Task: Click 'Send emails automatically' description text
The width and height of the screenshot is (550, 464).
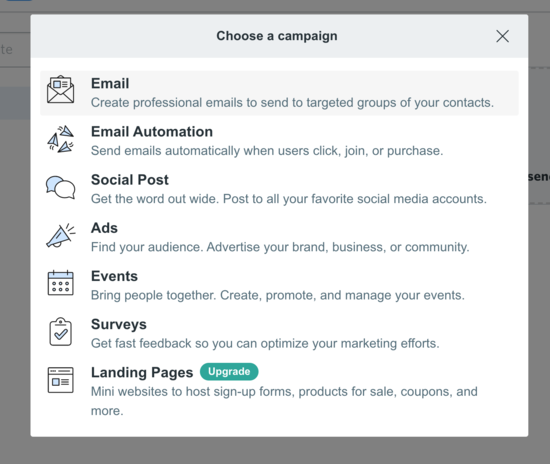Action: pyautogui.click(x=267, y=151)
